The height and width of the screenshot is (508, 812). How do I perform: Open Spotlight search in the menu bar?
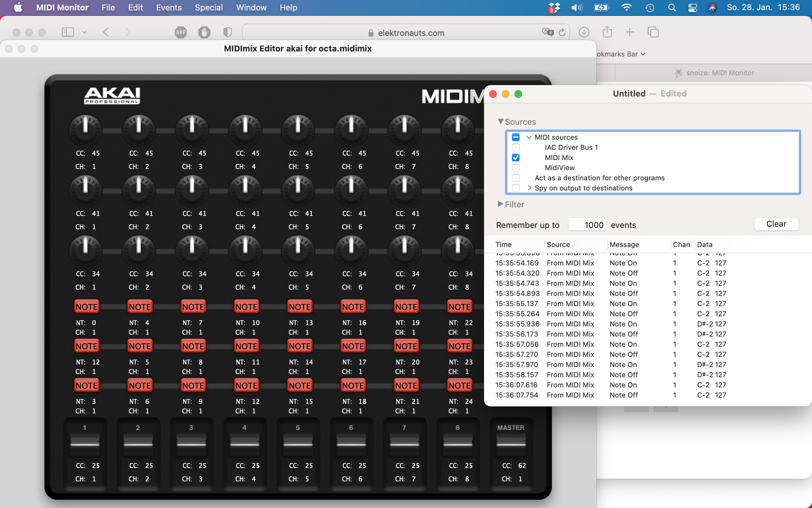[x=672, y=7]
